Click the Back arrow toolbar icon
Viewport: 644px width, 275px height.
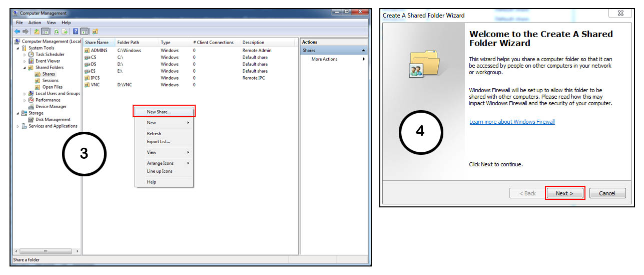(18, 31)
